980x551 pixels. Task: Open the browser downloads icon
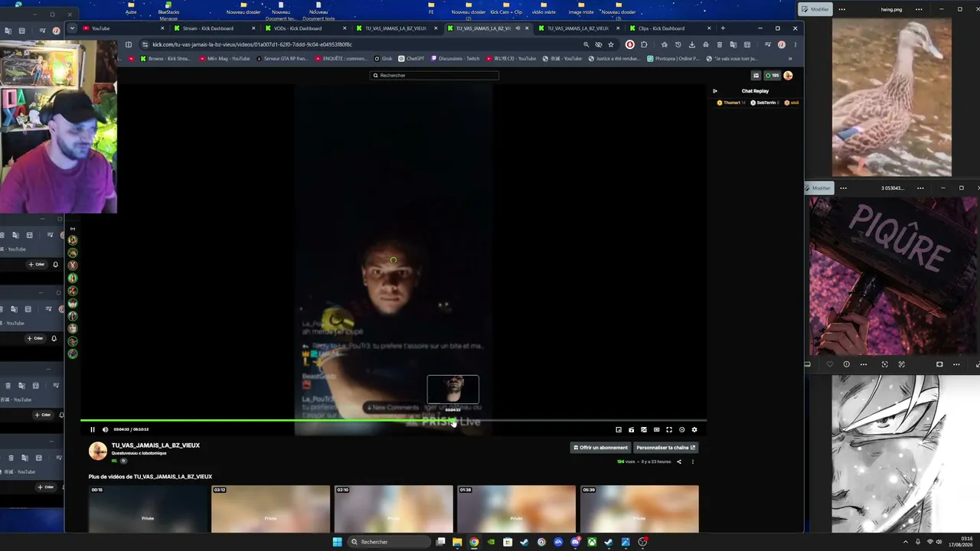tap(692, 44)
